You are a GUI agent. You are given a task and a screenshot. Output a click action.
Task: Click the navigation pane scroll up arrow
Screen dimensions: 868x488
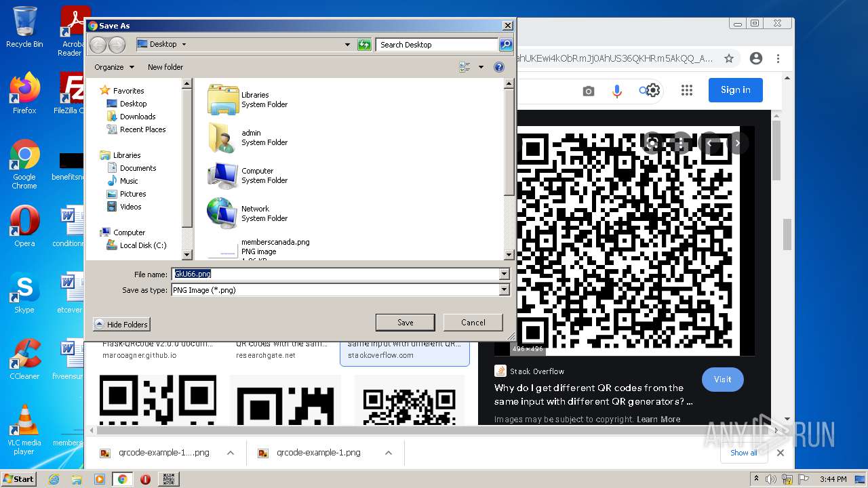188,84
